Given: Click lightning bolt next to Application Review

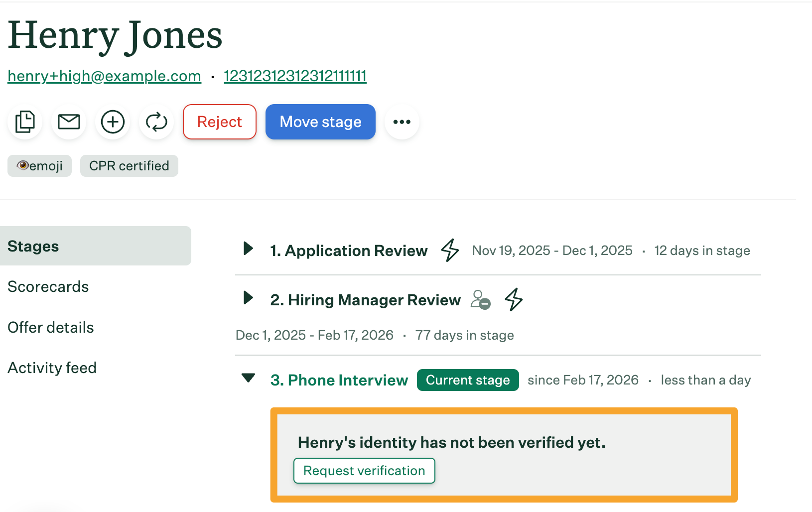Looking at the screenshot, I should click(x=450, y=250).
